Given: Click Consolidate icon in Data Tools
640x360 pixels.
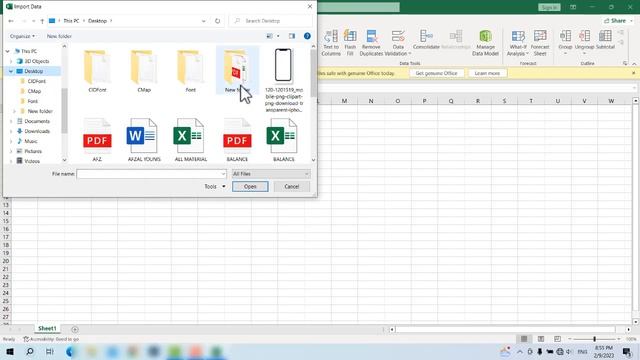Looking at the screenshot, I should 426,40.
